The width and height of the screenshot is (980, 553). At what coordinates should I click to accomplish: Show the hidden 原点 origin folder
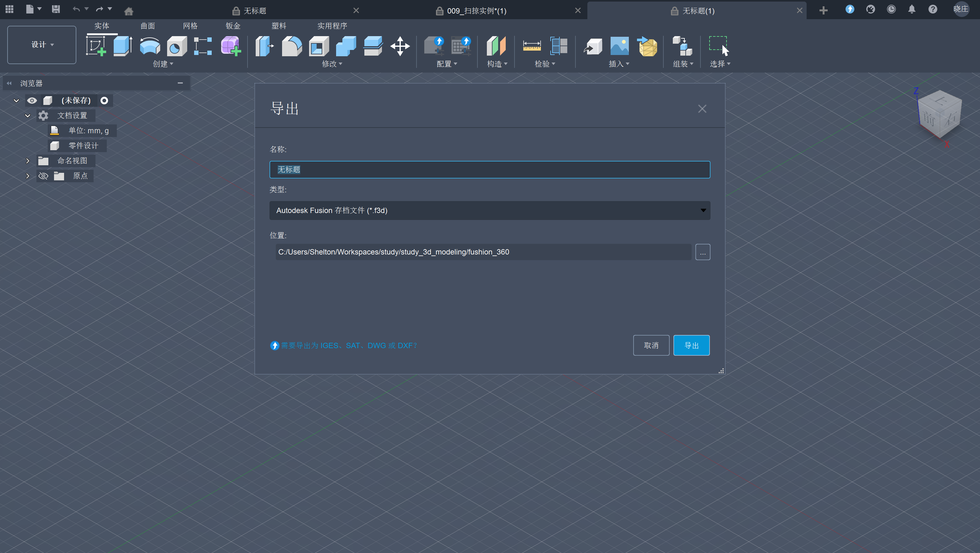(43, 176)
